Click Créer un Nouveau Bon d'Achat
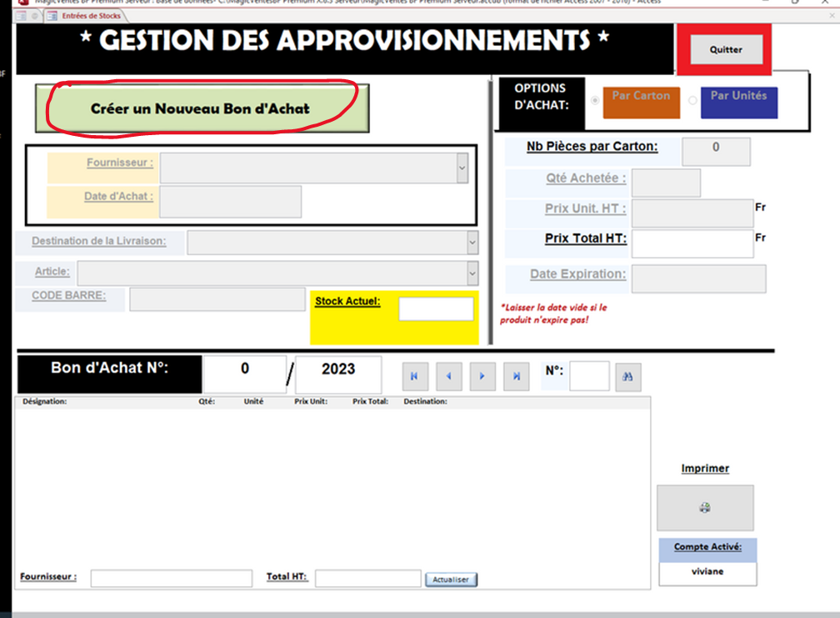840x618 pixels. pos(201,108)
